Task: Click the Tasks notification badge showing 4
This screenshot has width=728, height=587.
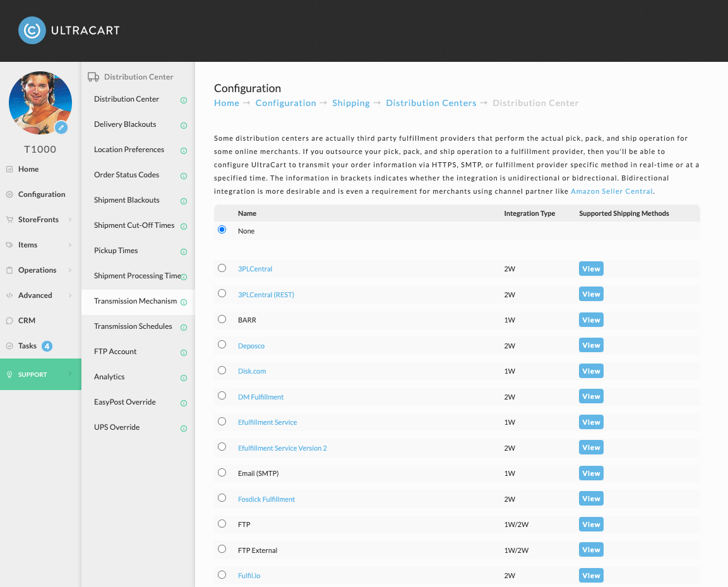Action: [47, 346]
